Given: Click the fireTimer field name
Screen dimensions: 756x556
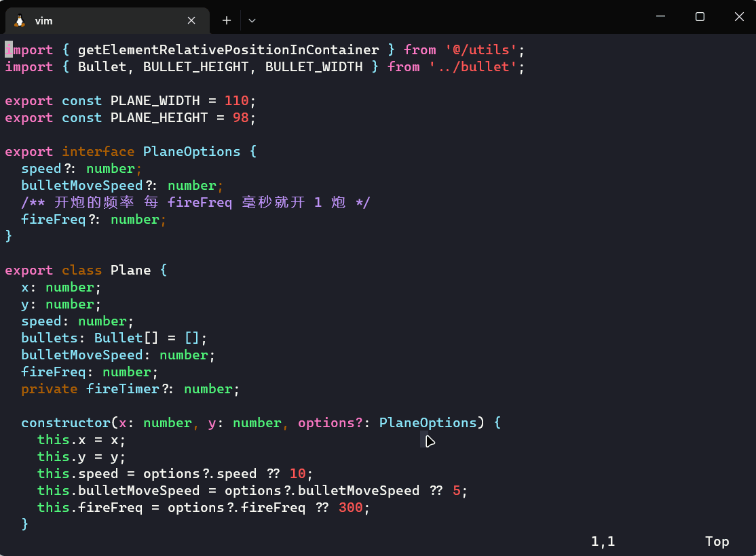Looking at the screenshot, I should click(122, 389).
